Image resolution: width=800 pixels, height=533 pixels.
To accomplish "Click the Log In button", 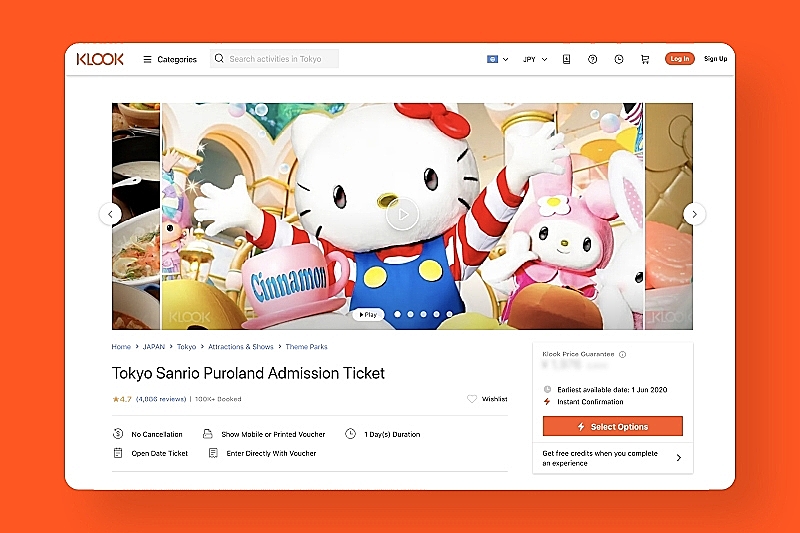I will 680,59.
